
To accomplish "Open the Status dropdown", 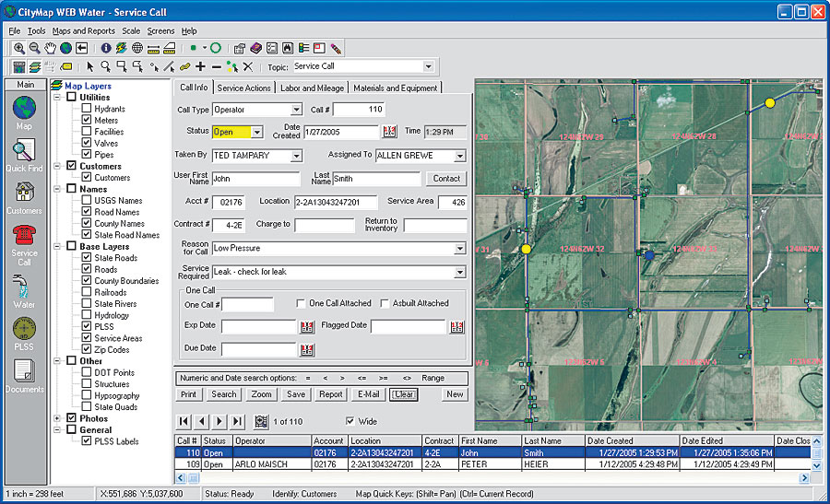I will pyautogui.click(x=257, y=132).
